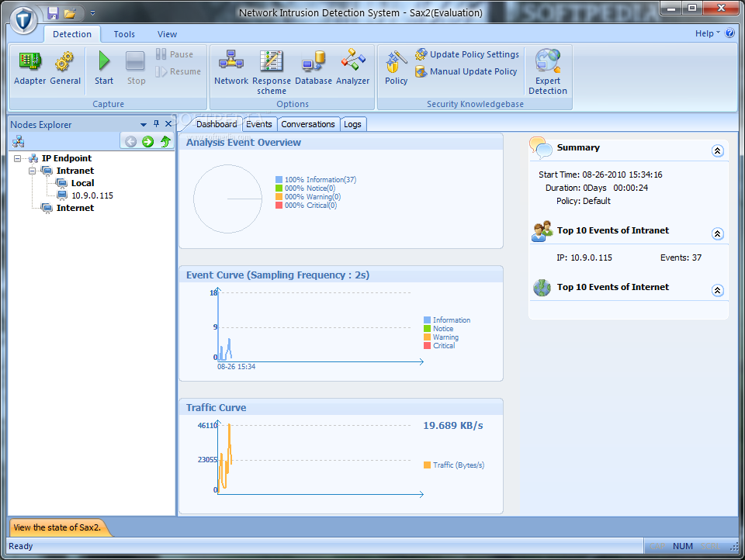This screenshot has height=560, width=745.
Task: Collapse the IP Endpoint tree node
Action: click(x=18, y=158)
